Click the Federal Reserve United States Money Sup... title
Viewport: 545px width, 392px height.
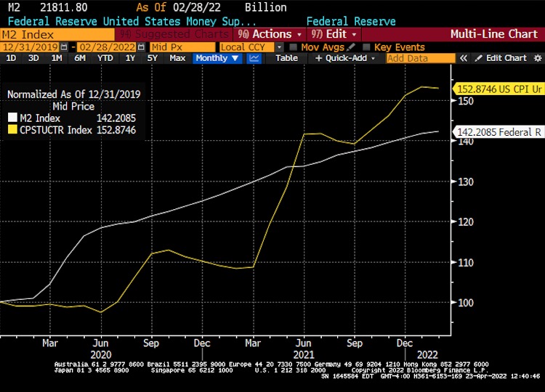(132, 21)
